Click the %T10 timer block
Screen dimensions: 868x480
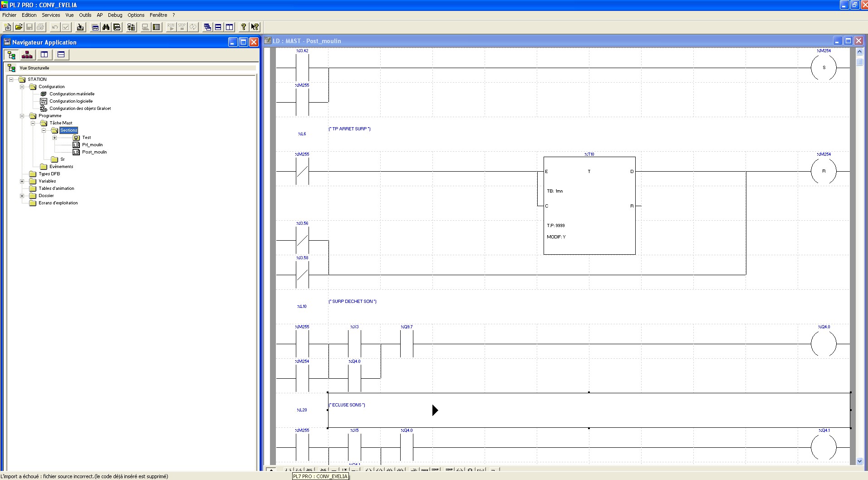[x=589, y=205]
